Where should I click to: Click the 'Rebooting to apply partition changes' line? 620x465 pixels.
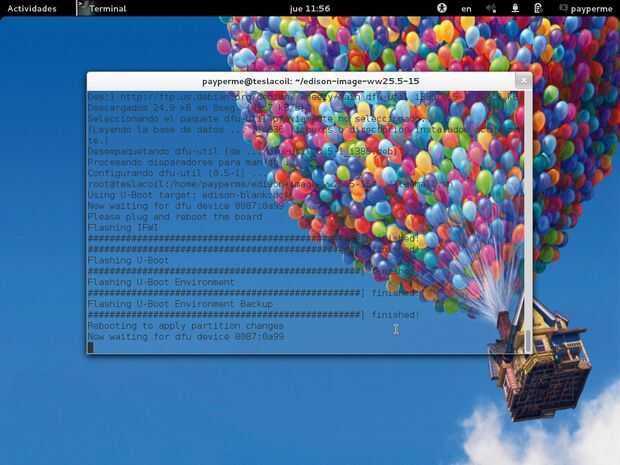(186, 325)
